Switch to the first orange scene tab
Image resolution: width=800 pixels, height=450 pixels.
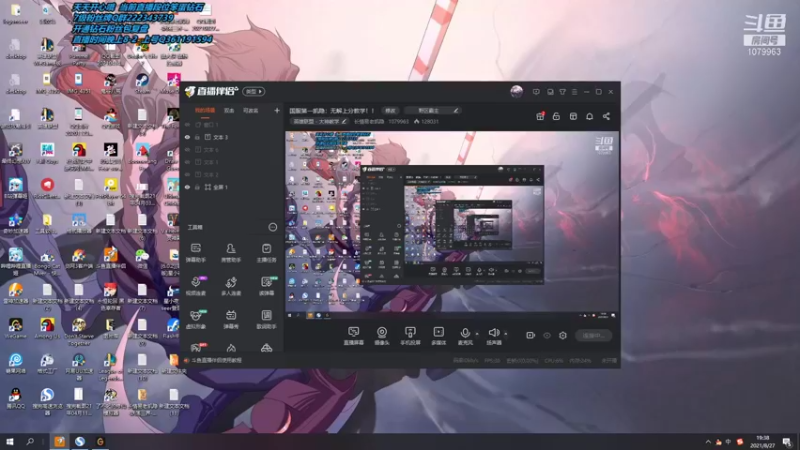point(205,111)
